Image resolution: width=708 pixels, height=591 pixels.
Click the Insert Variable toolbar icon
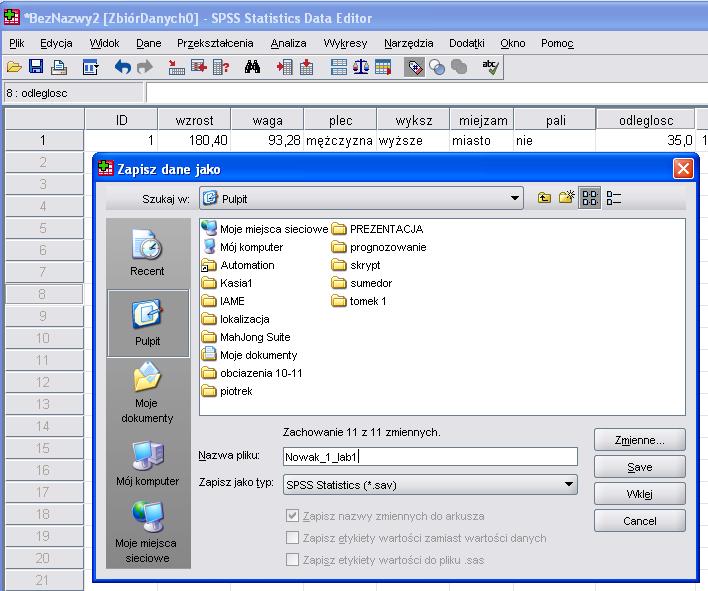(307, 67)
